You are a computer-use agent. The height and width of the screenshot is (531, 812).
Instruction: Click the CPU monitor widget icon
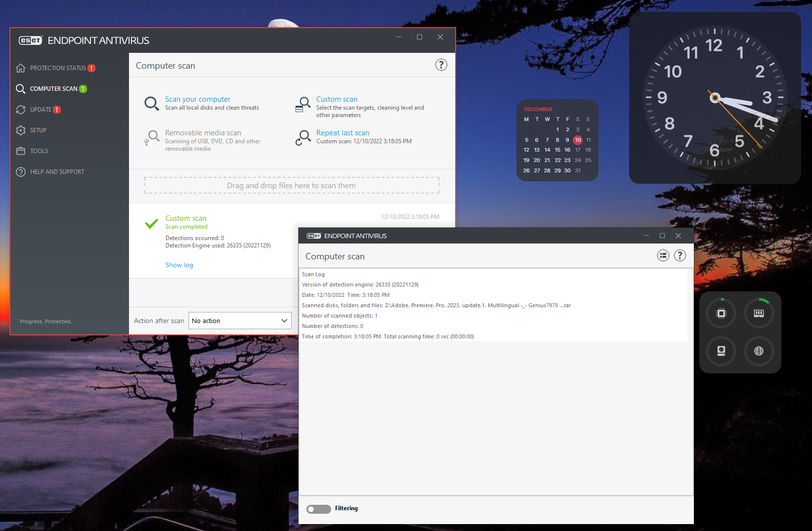721,313
